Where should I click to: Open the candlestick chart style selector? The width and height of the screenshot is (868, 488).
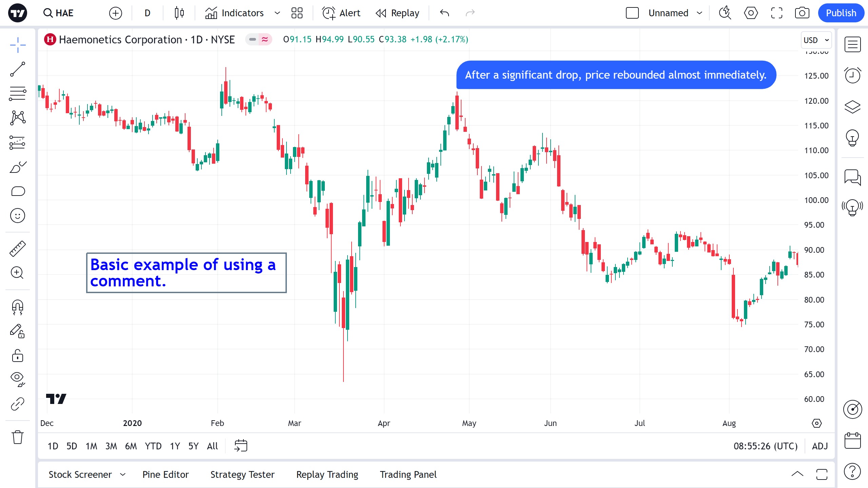click(179, 13)
